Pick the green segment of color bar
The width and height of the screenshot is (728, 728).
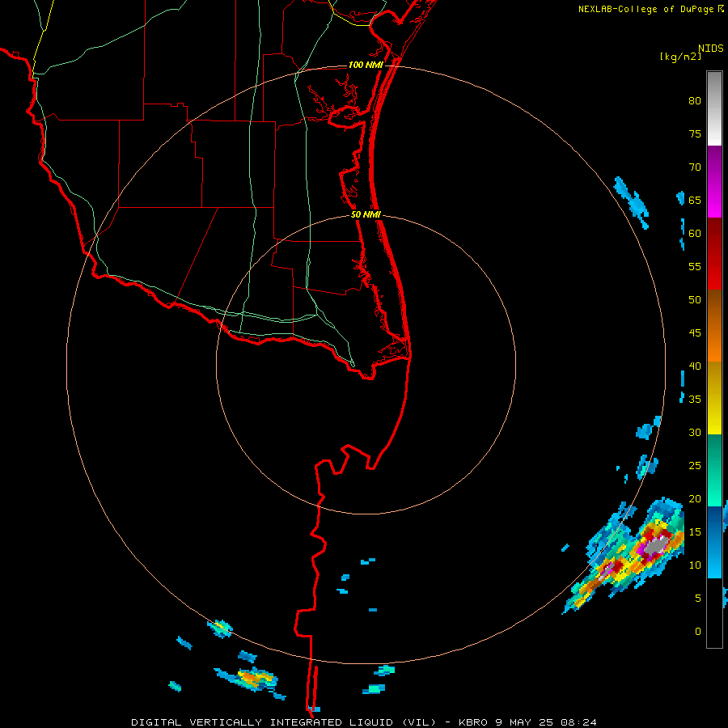pyautogui.click(x=714, y=470)
